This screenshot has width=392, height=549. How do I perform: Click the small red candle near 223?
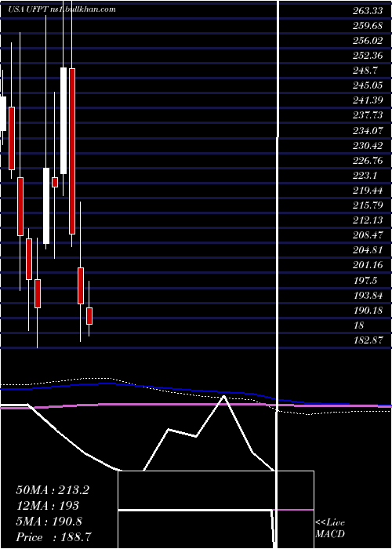click(55, 183)
